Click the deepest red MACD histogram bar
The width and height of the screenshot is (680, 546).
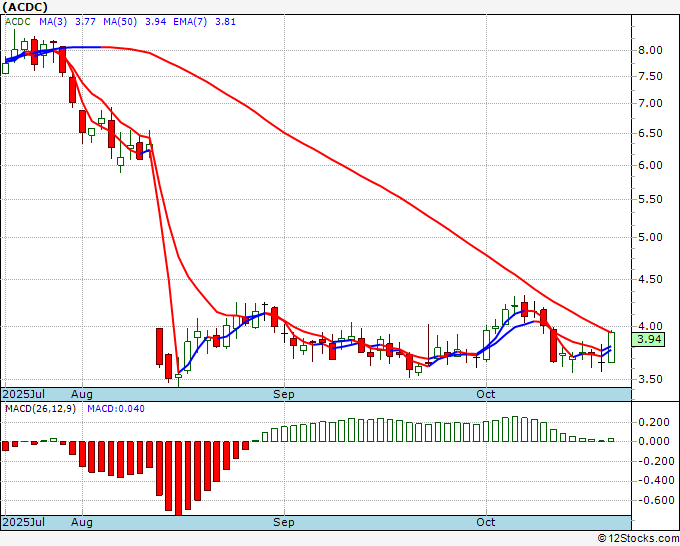(x=178, y=478)
